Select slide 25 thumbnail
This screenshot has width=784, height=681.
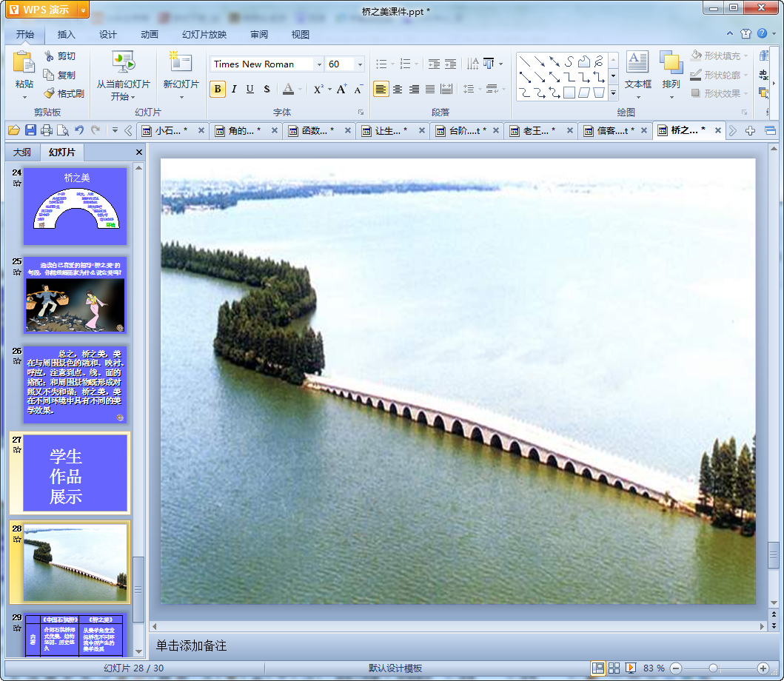pyautogui.click(x=75, y=295)
